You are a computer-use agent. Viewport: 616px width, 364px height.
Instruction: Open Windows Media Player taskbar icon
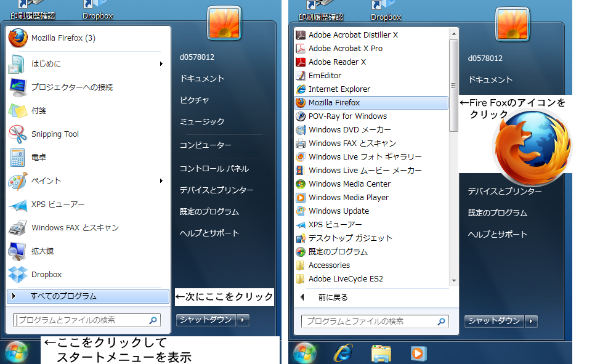(417, 353)
